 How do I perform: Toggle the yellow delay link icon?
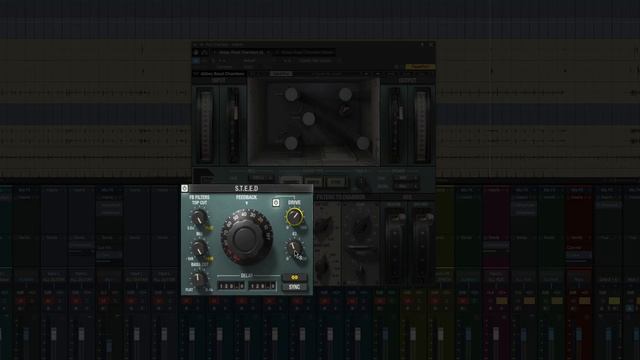pos(294,278)
